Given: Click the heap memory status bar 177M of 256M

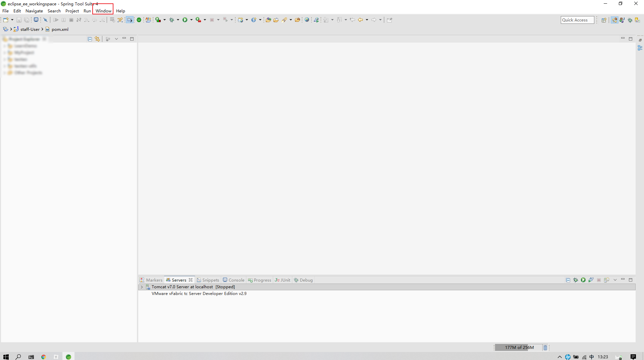Looking at the screenshot, I should coord(519,347).
